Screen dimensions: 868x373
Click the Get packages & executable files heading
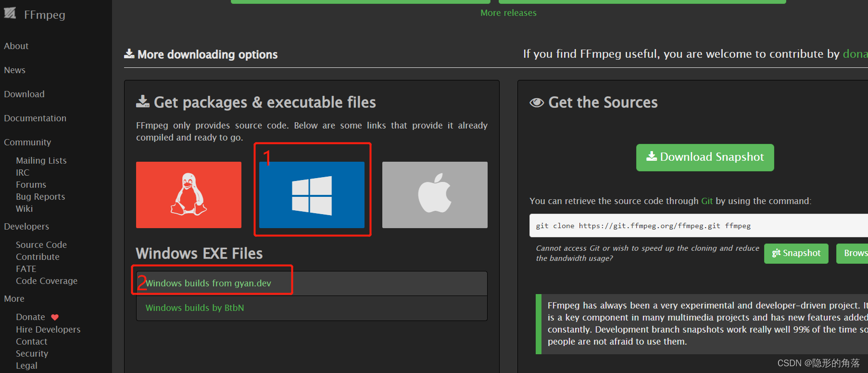tap(256, 102)
